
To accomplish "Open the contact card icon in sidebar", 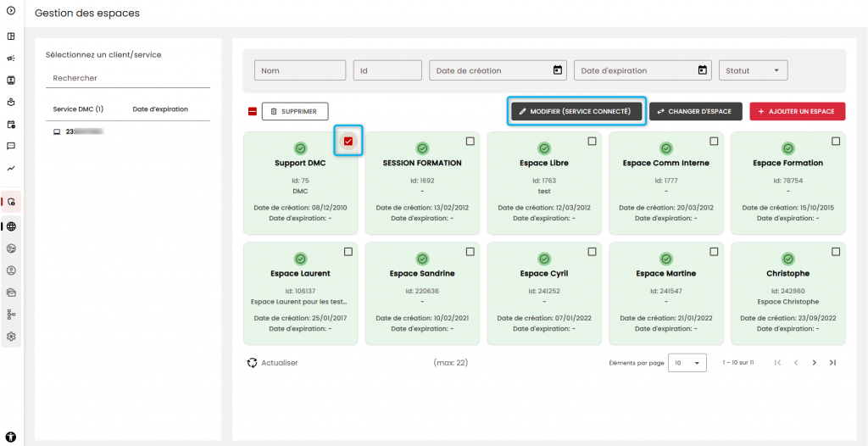I will (x=10, y=81).
